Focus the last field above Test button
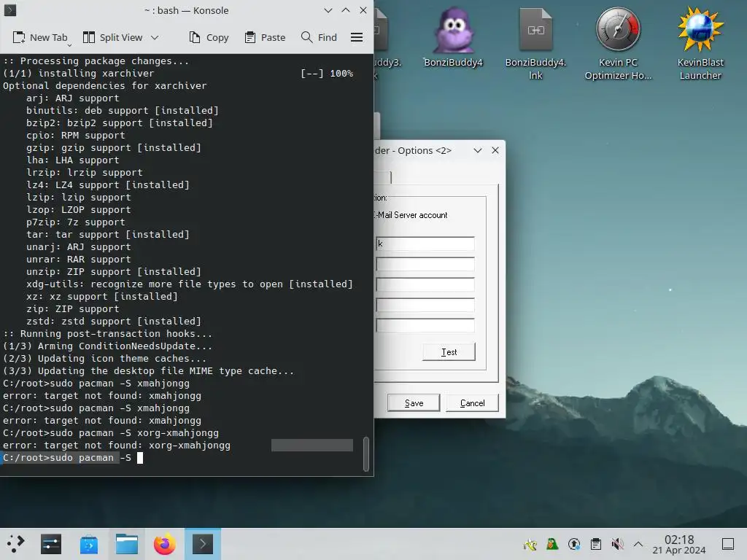Screen dimensions: 747x560 point(425,325)
